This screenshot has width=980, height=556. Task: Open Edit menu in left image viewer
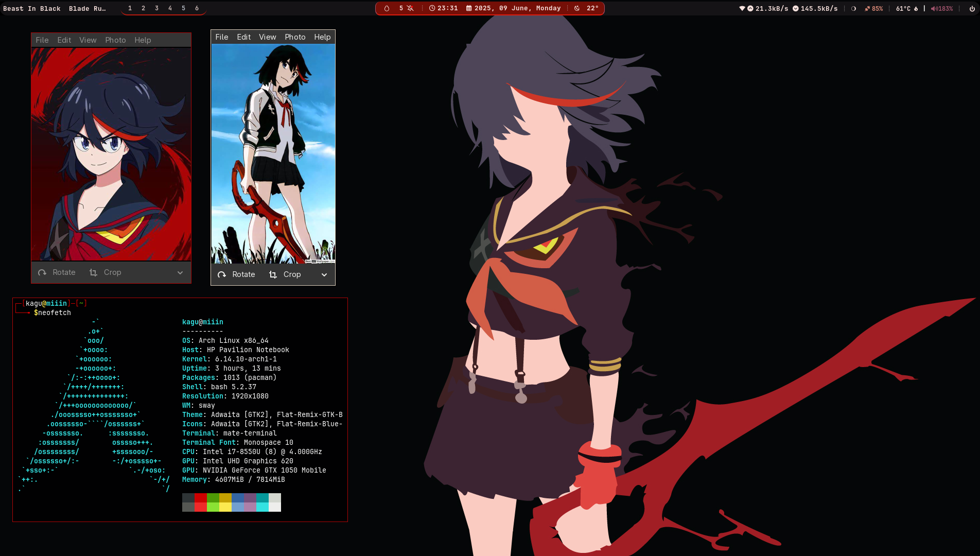64,40
